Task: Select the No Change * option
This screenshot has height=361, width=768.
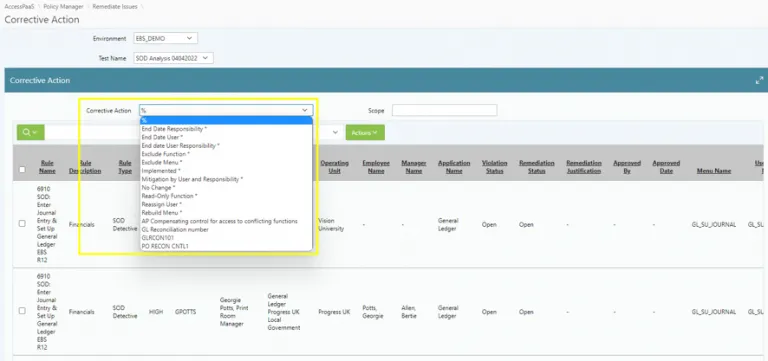Action: click(226, 188)
